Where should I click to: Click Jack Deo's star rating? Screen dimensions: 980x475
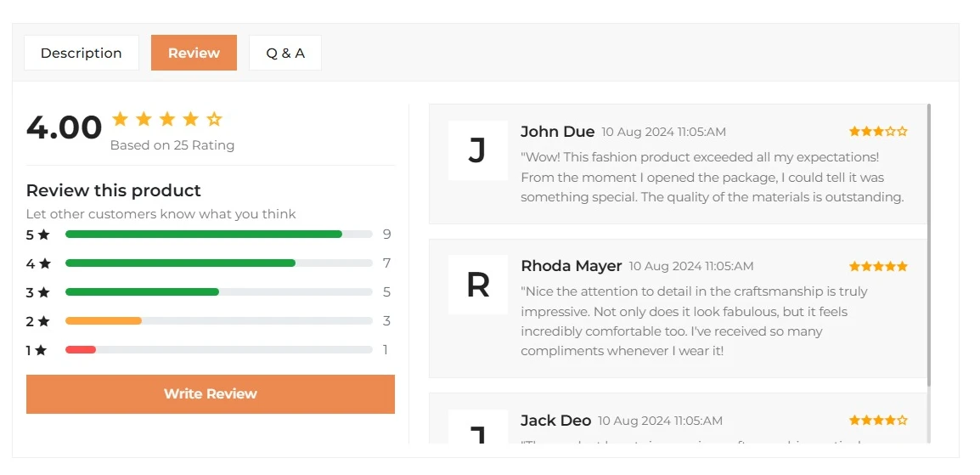tap(878, 420)
